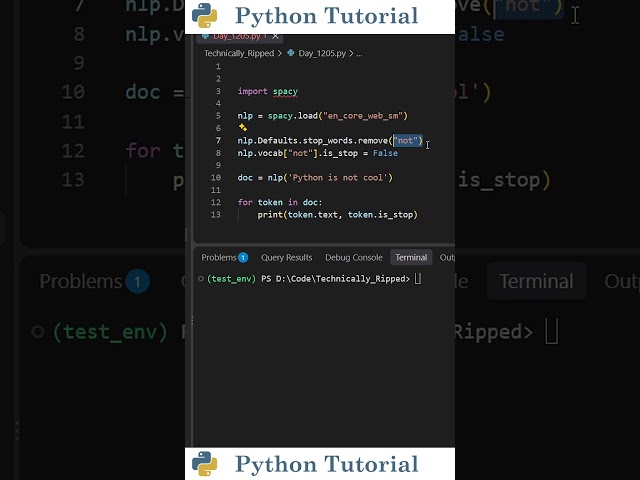Viewport: 640px width, 480px height.
Task: Click the Python logo in top banner
Action: [204, 16]
